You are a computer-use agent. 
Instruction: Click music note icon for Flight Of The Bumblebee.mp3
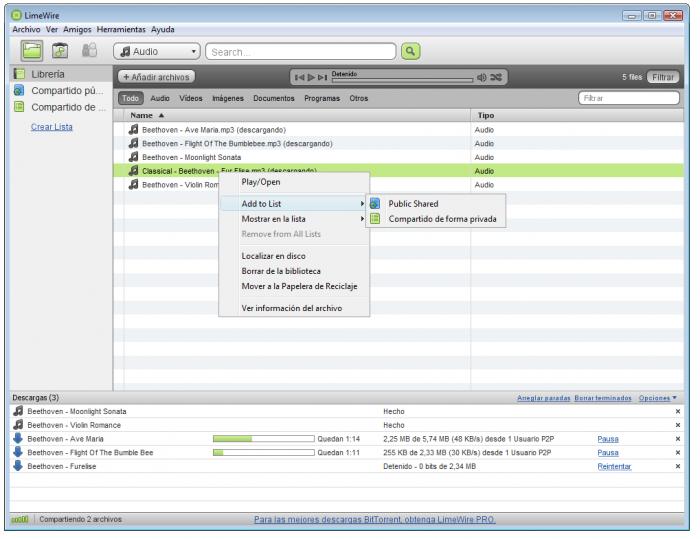[133, 143]
